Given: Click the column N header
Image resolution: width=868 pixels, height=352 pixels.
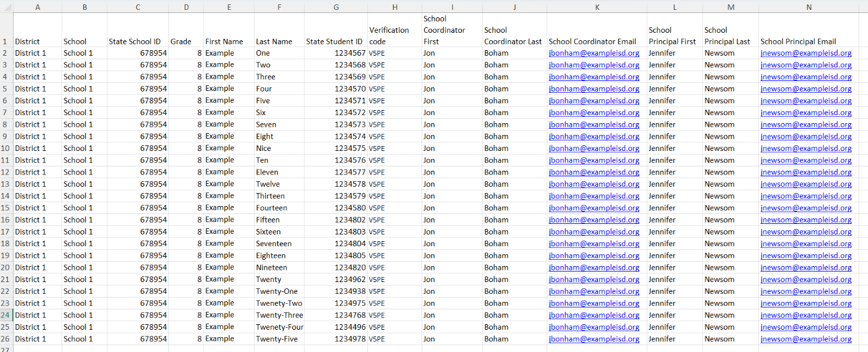Looking at the screenshot, I should (x=809, y=7).
